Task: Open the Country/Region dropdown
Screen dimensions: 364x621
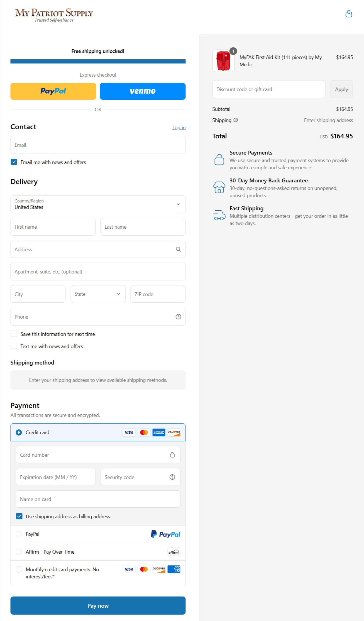Action: (x=98, y=204)
